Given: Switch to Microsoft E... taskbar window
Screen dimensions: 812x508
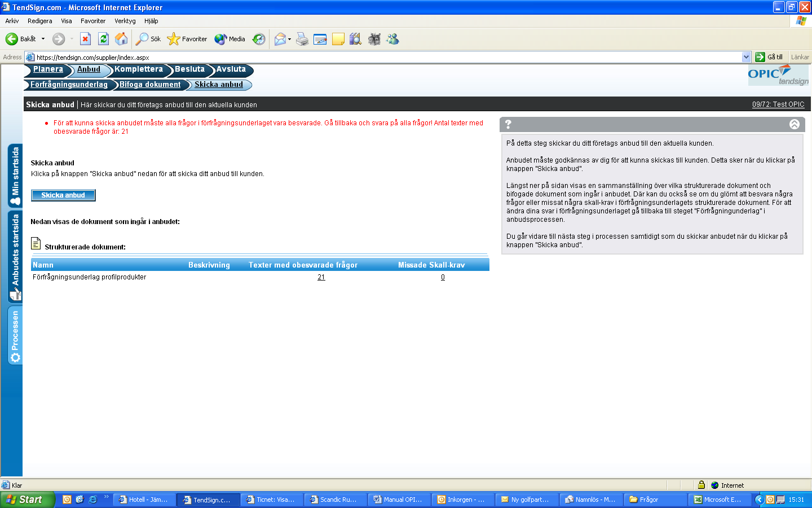Looking at the screenshot, I should point(719,500).
